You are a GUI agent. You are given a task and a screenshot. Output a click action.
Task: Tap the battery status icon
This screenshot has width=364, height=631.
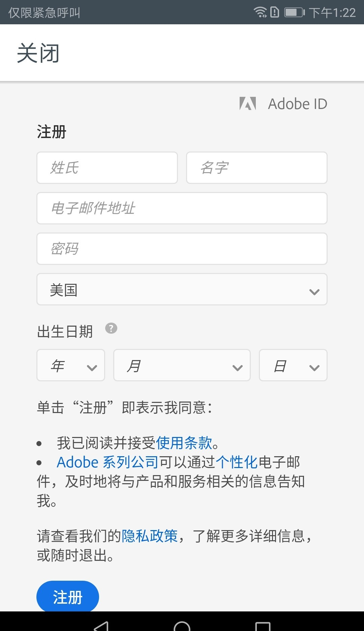click(x=294, y=12)
